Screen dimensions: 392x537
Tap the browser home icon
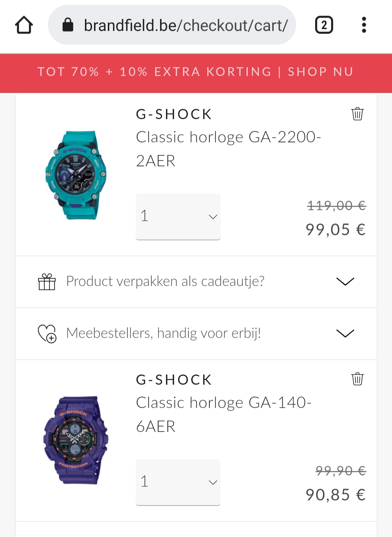[x=24, y=25]
